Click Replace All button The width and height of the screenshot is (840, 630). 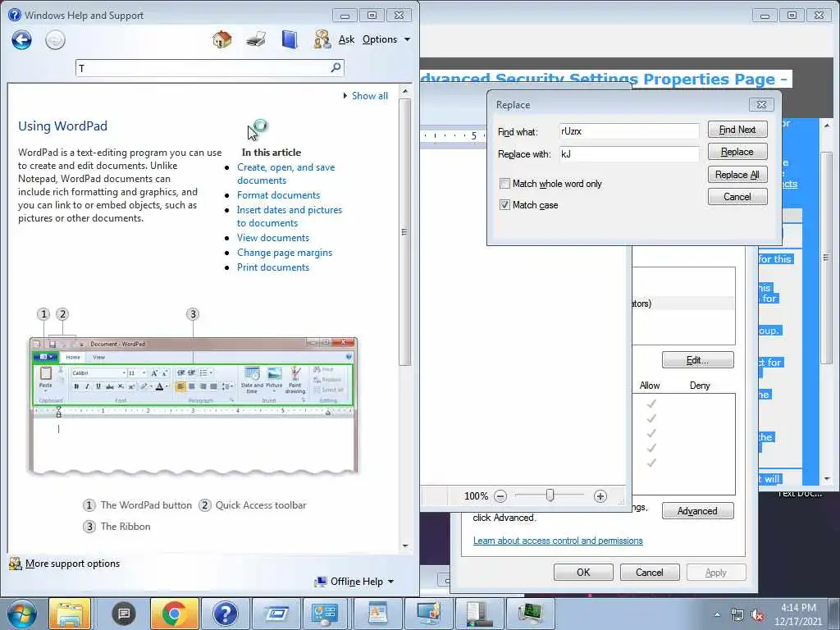tap(737, 175)
